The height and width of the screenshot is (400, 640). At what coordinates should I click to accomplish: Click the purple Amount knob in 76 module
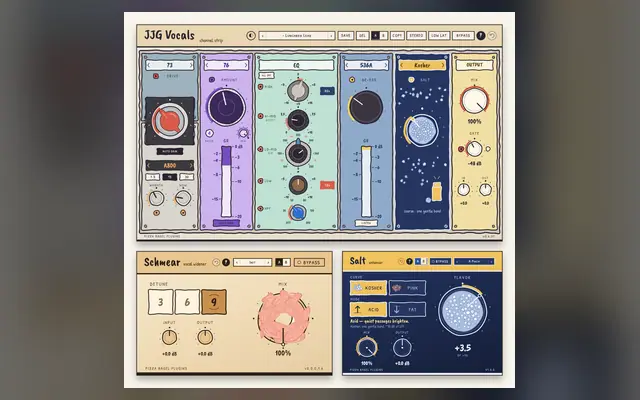coord(226,107)
